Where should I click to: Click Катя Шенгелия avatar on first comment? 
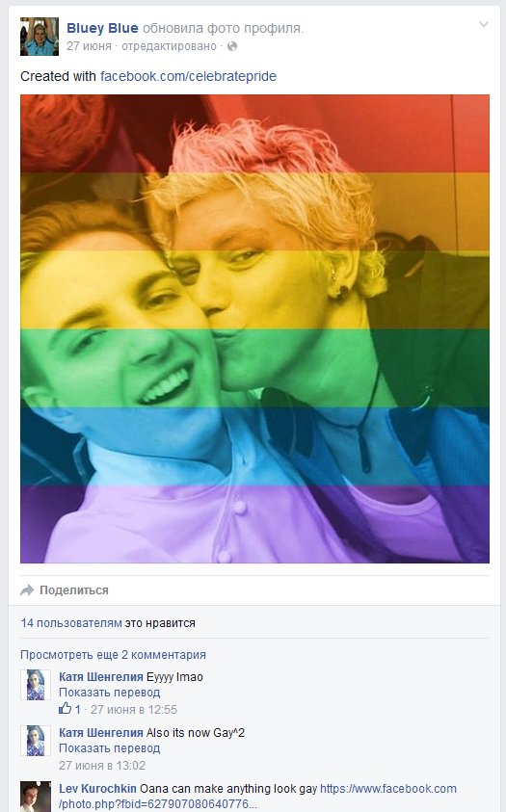tap(36, 685)
